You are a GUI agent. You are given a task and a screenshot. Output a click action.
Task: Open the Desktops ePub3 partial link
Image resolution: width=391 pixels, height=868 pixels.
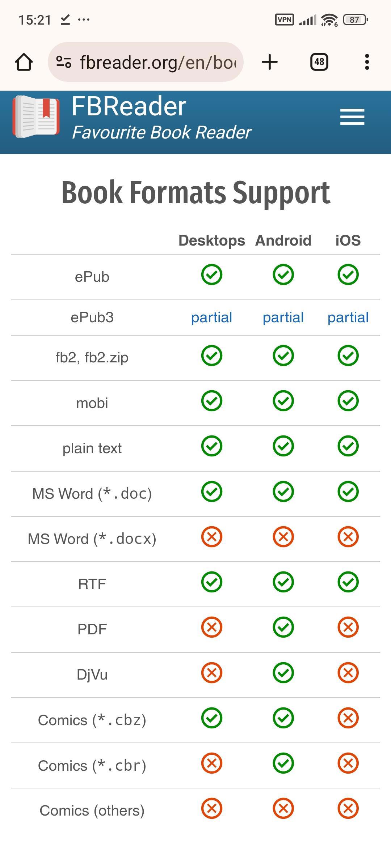point(211,318)
